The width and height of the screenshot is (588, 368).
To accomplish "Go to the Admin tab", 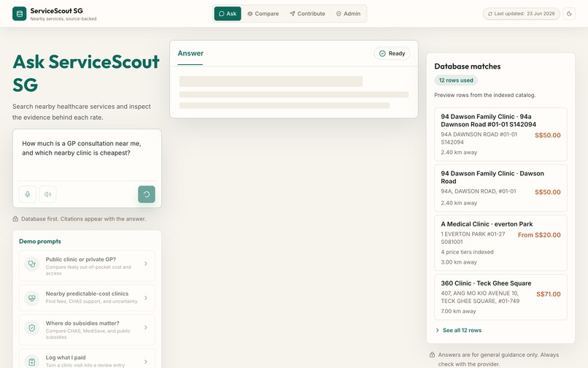I will click(349, 14).
